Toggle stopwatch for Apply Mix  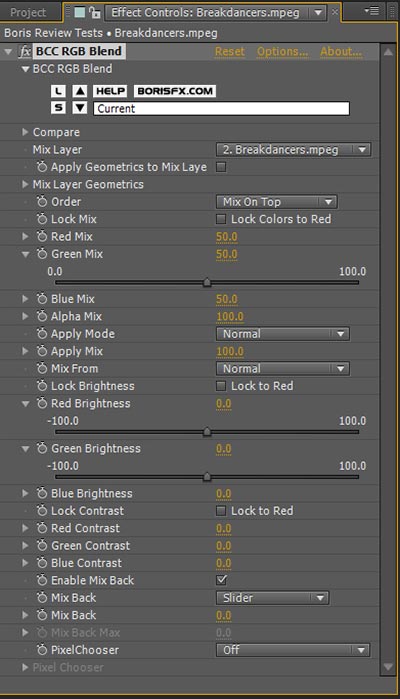(x=42, y=351)
